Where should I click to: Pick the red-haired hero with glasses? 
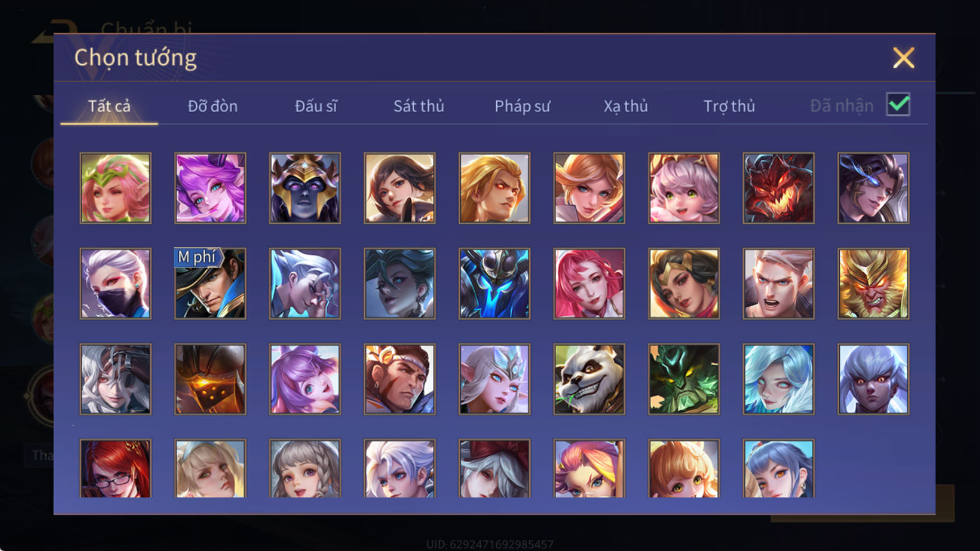pyautogui.click(x=115, y=468)
